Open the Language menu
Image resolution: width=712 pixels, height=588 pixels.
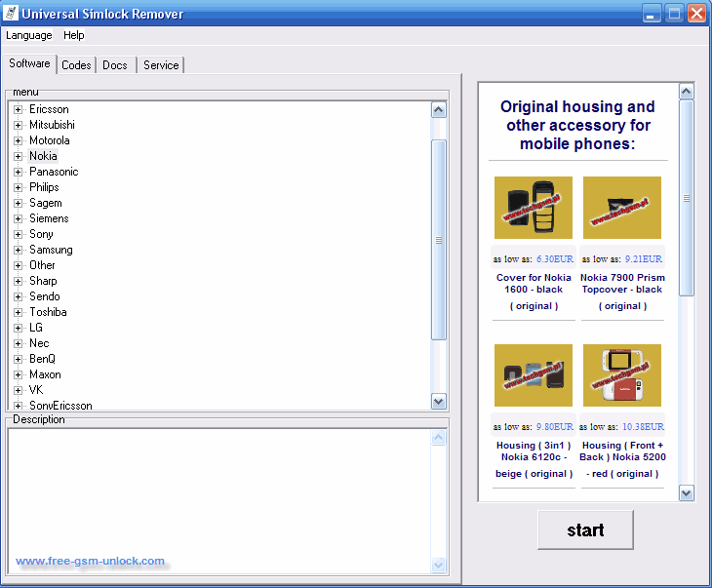click(x=29, y=35)
